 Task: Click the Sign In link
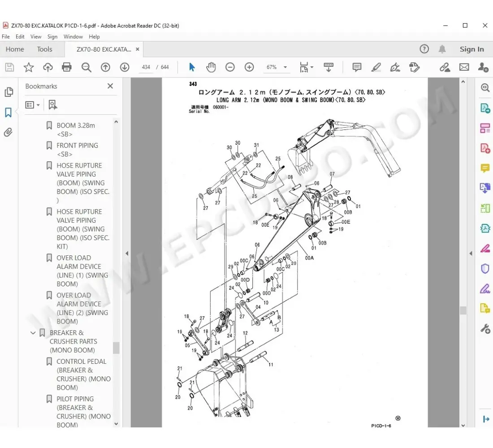471,49
